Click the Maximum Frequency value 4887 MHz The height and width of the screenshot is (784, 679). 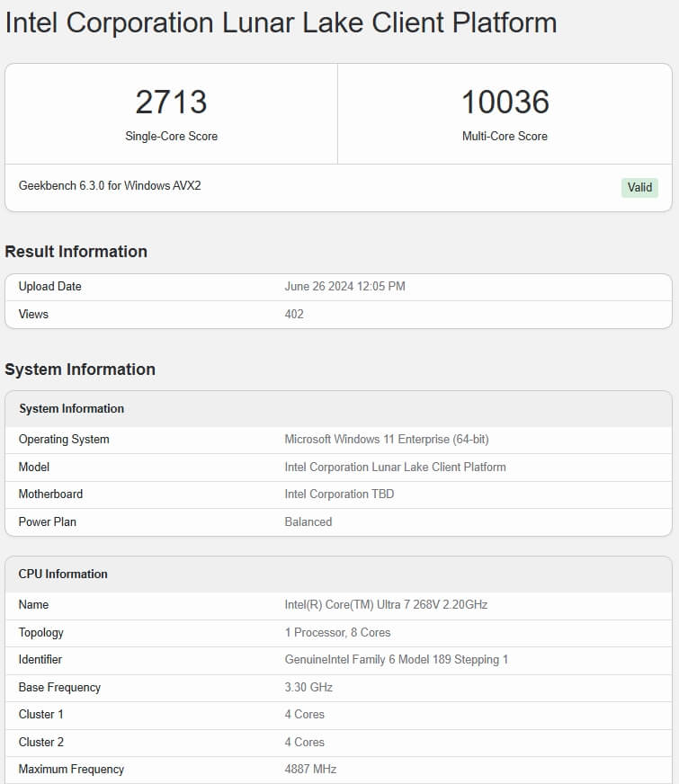click(x=310, y=769)
